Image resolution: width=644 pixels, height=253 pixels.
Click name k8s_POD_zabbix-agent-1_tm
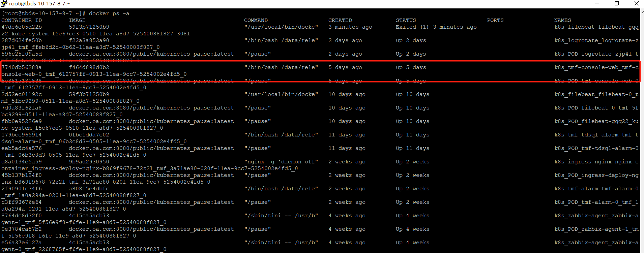tap(596, 229)
